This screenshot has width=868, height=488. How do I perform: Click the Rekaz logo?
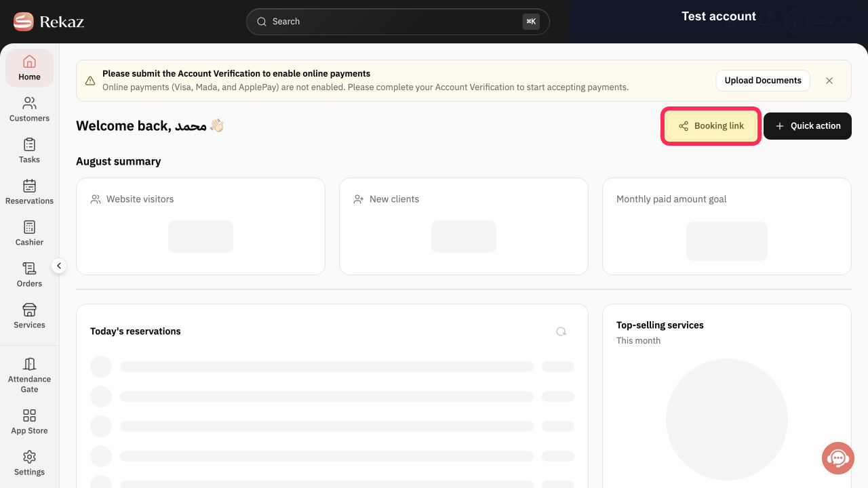[x=48, y=22]
